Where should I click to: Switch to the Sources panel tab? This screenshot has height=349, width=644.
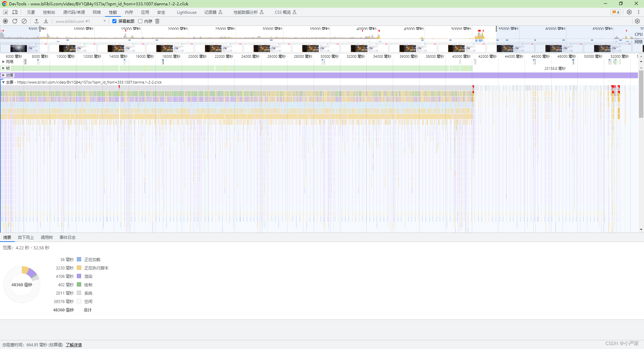pyautogui.click(x=74, y=12)
